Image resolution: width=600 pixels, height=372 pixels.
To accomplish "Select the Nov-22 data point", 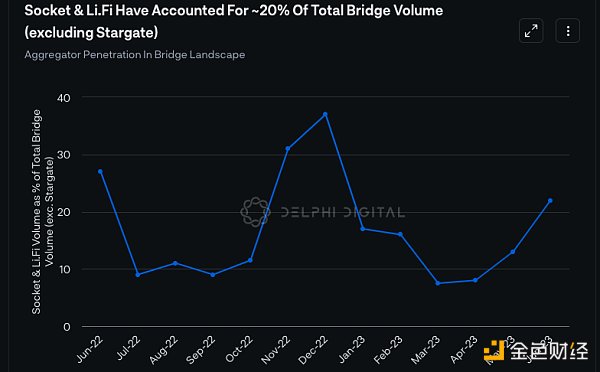I will click(x=288, y=148).
